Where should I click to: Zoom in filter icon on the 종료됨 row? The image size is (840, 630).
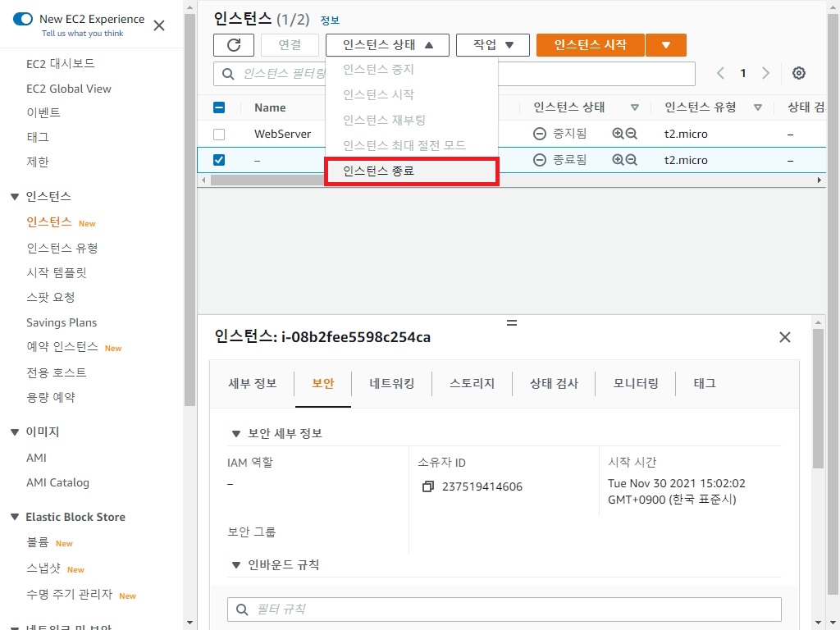click(x=618, y=160)
